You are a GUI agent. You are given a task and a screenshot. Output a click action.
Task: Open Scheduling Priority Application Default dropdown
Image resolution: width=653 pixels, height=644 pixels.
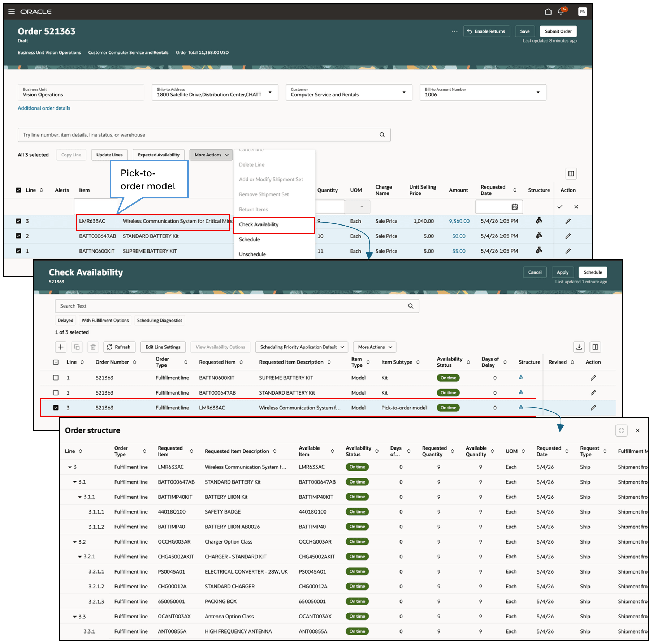pyautogui.click(x=302, y=347)
